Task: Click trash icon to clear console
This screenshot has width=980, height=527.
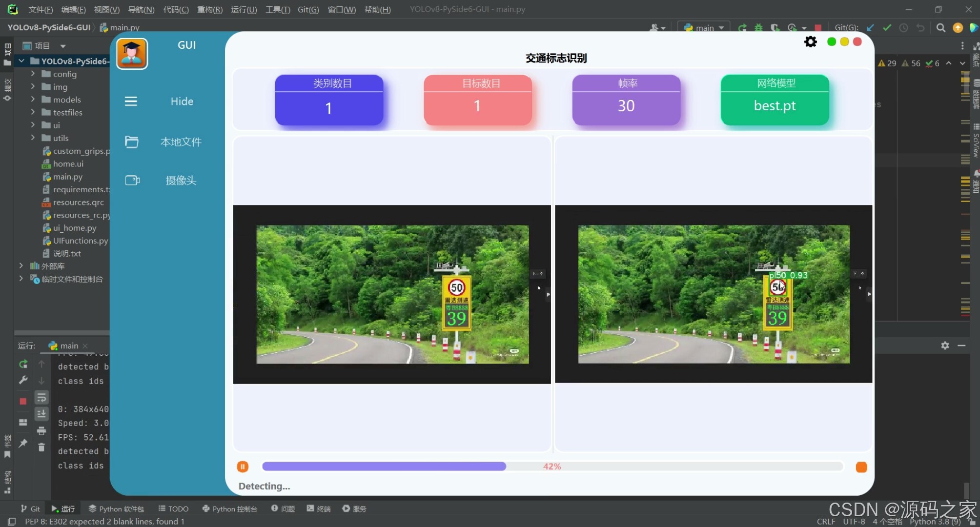Action: pos(41,447)
